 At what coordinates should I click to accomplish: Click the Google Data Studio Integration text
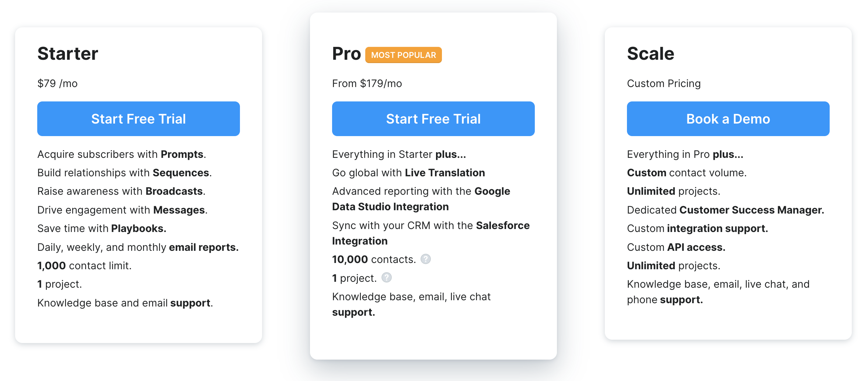coord(421,199)
